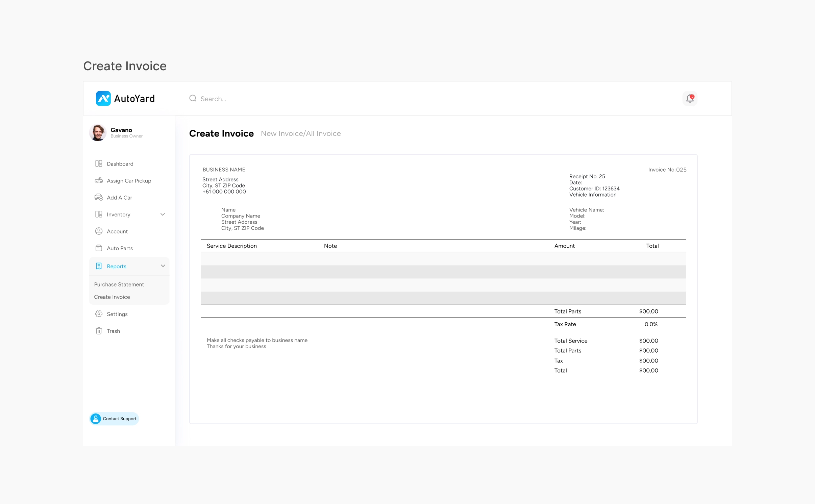The height and width of the screenshot is (504, 815).
Task: Open Assign Car Pickup menu item
Action: coord(129,181)
